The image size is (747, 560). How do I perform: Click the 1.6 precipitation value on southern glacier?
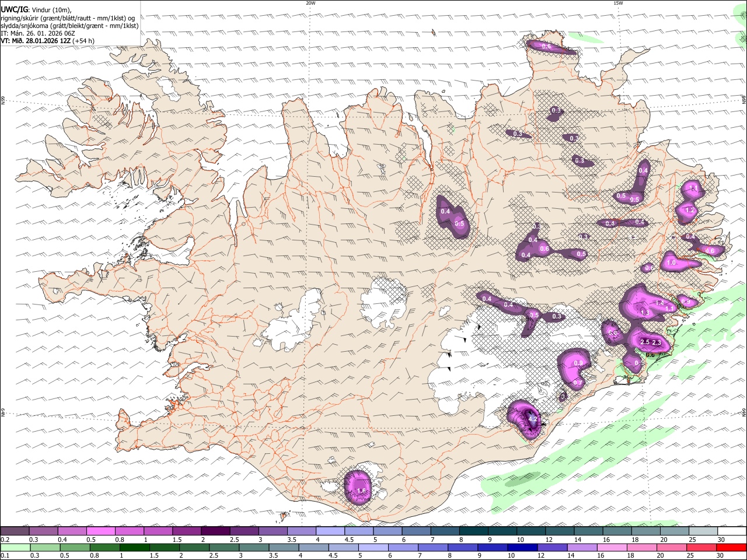tap(361, 491)
